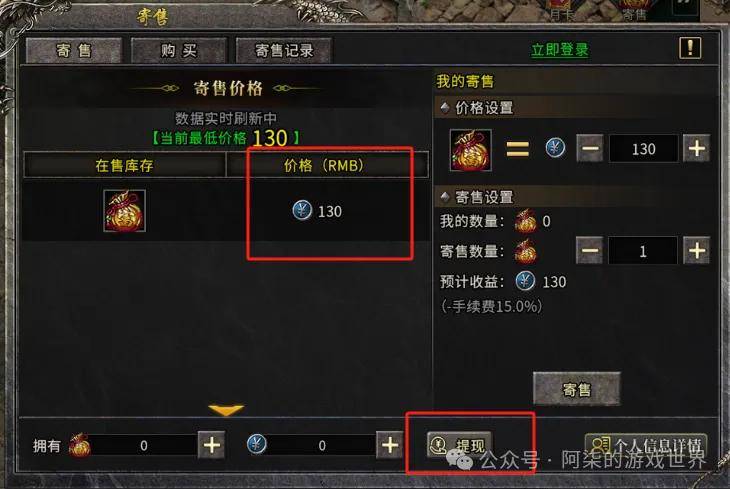The height and width of the screenshot is (489, 730).
Task: Click the price input field showing 130
Action: click(643, 149)
